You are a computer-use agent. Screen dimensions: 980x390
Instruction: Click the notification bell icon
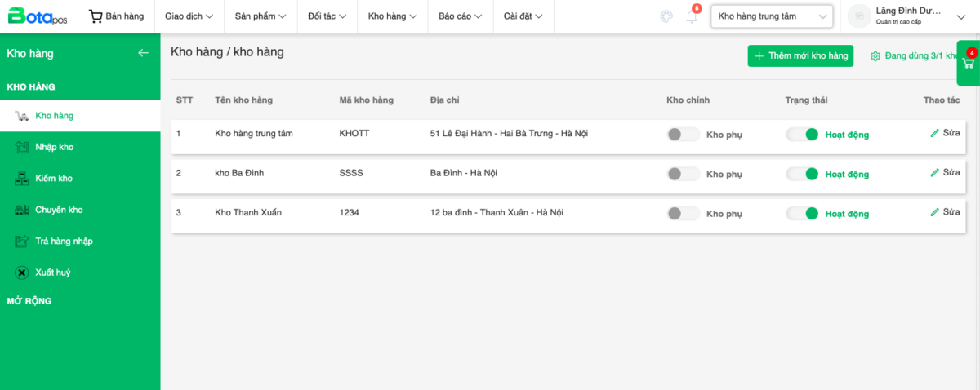pos(692,17)
